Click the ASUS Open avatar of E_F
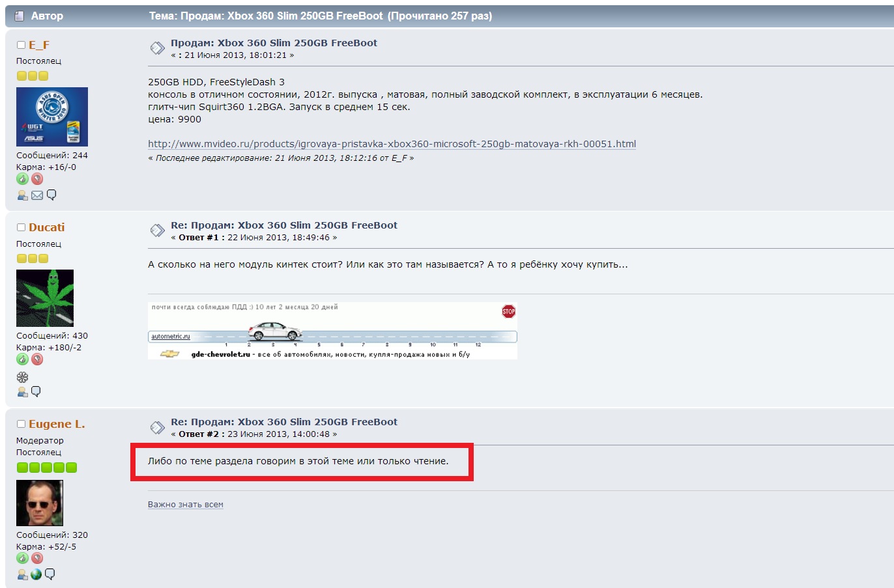 tap(52, 117)
